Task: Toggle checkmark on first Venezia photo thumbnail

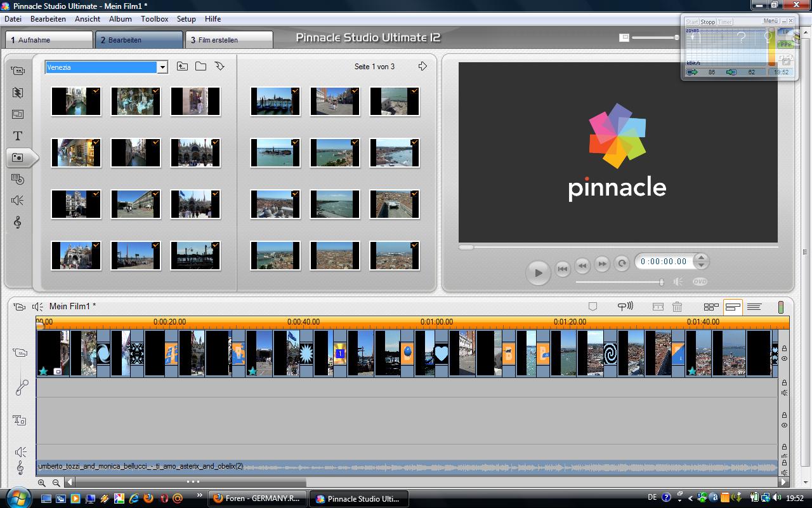Action: [96, 91]
